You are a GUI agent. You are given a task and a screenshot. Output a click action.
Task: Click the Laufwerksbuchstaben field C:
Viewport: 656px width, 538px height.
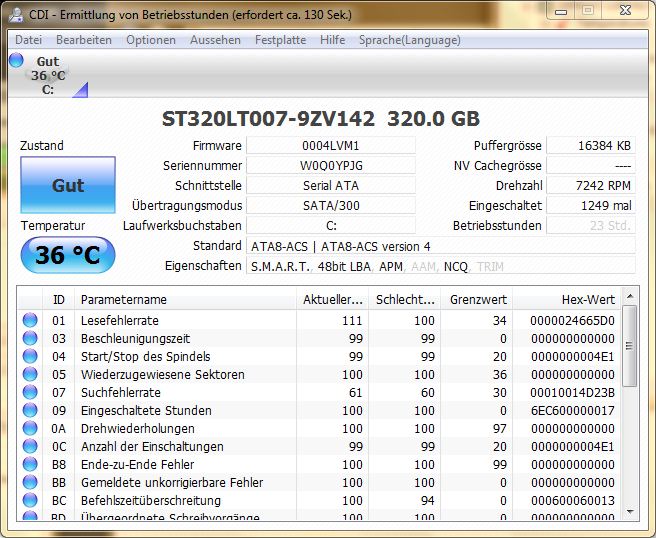coord(331,225)
